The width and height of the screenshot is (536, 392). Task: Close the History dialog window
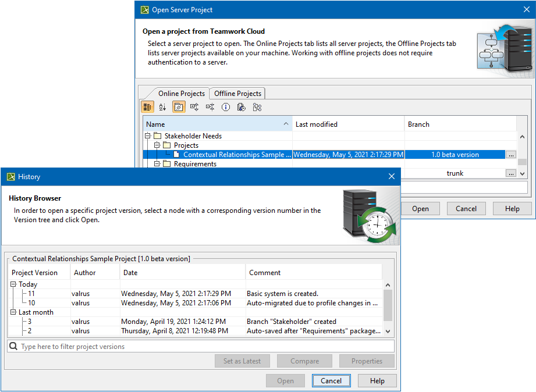pyautogui.click(x=392, y=176)
